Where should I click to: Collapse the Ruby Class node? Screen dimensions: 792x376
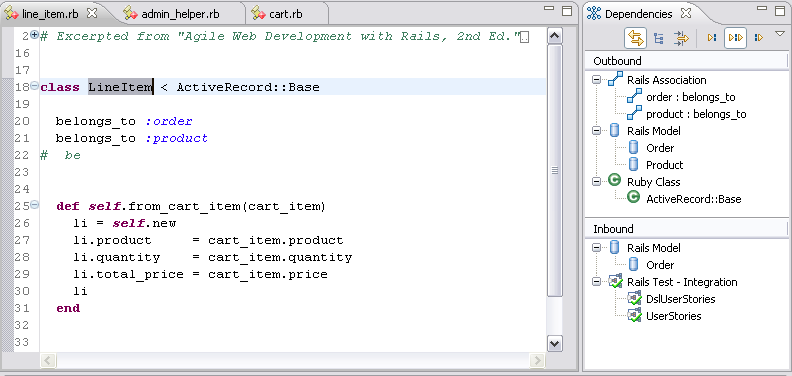597,181
